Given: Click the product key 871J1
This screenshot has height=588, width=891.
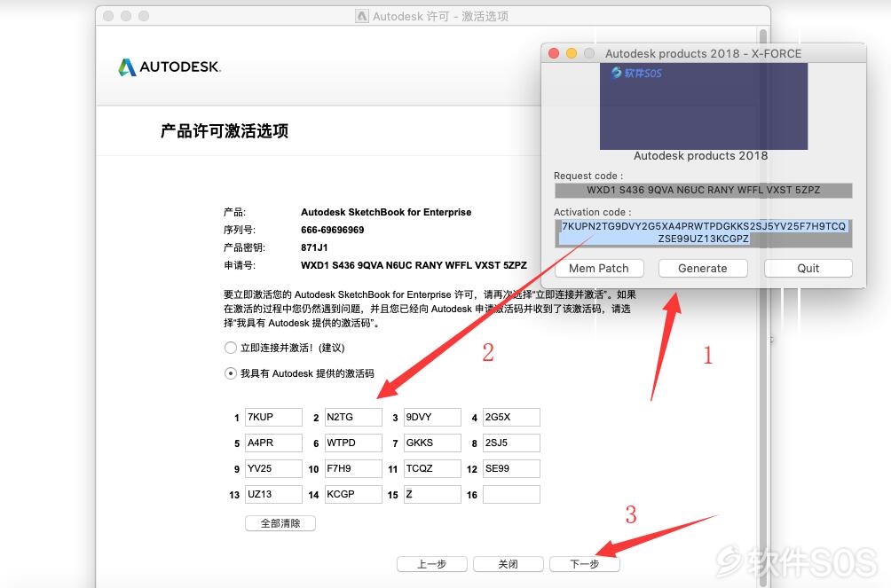Looking at the screenshot, I should pyautogui.click(x=314, y=247).
